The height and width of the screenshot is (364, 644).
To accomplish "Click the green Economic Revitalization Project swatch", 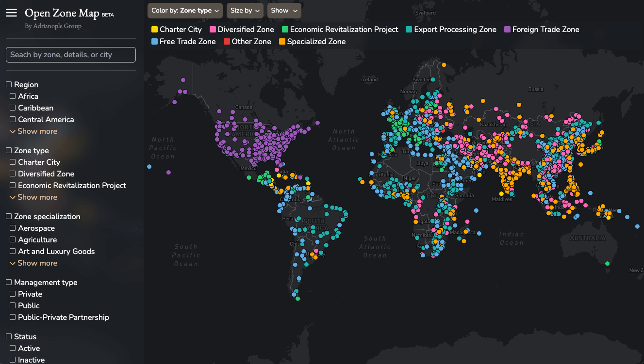I will point(285,30).
